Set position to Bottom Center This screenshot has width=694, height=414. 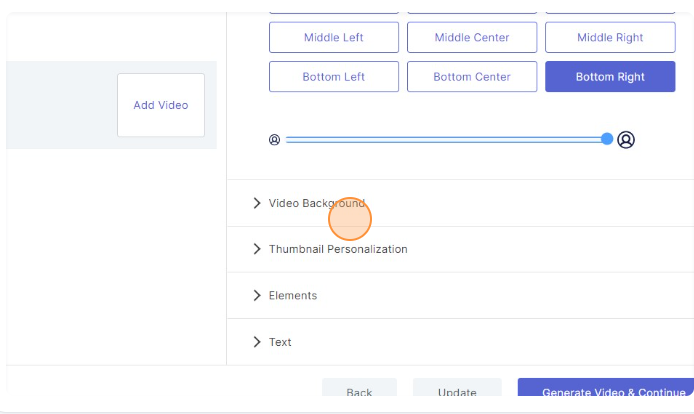(472, 77)
